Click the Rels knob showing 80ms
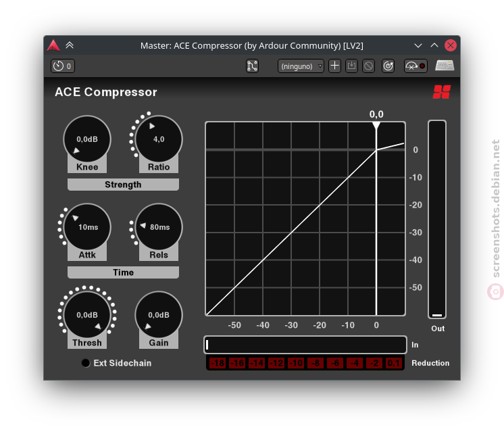The width and height of the screenshot is (504, 432). tap(159, 227)
